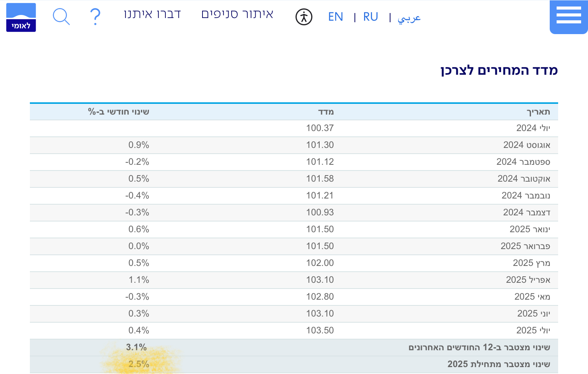Select the index value 101.12
Screen dimensions: 588x374
320,162
